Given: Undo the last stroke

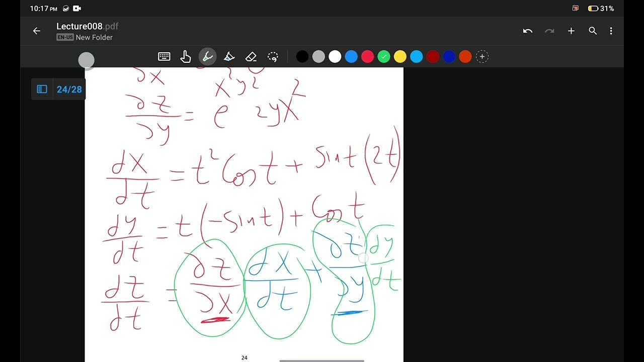Looking at the screenshot, I should 527,31.
